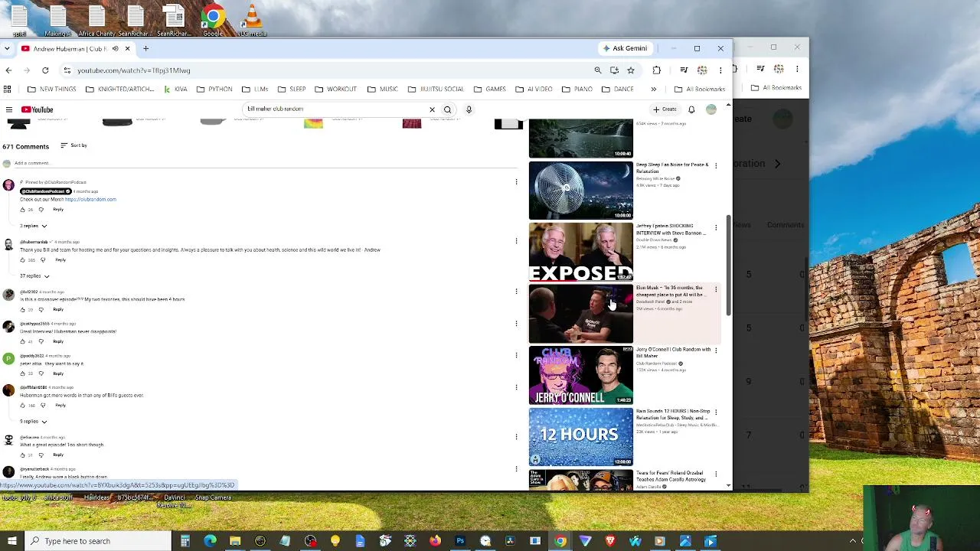This screenshot has height=551, width=980.
Task: Start voice search with the microphone
Action: tap(469, 109)
